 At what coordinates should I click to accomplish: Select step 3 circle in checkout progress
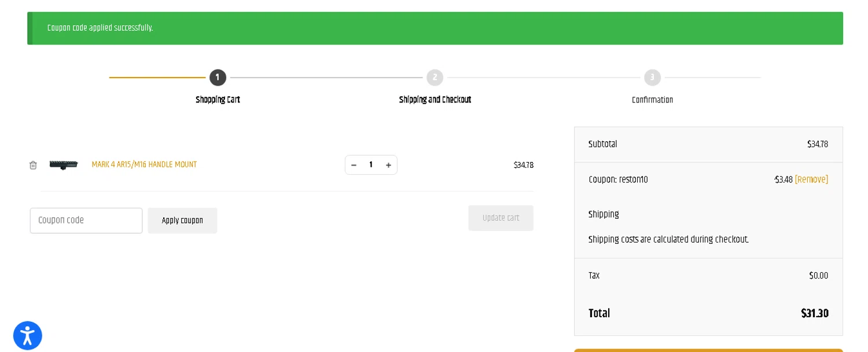[x=652, y=78]
